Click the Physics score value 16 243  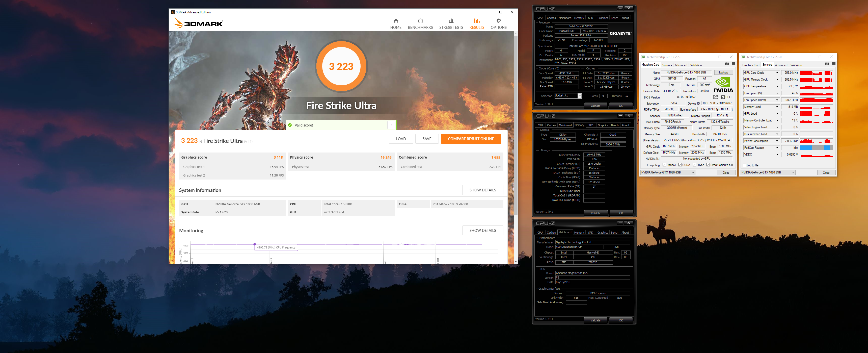[x=386, y=157]
